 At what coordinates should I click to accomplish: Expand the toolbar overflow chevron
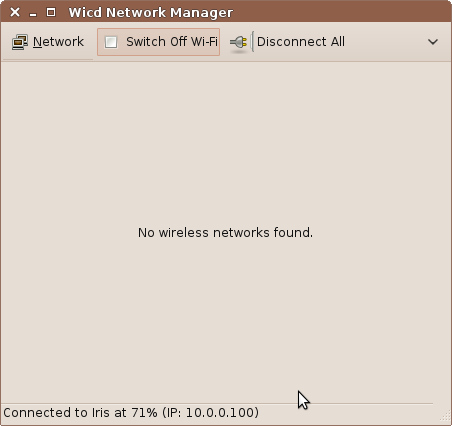click(433, 42)
